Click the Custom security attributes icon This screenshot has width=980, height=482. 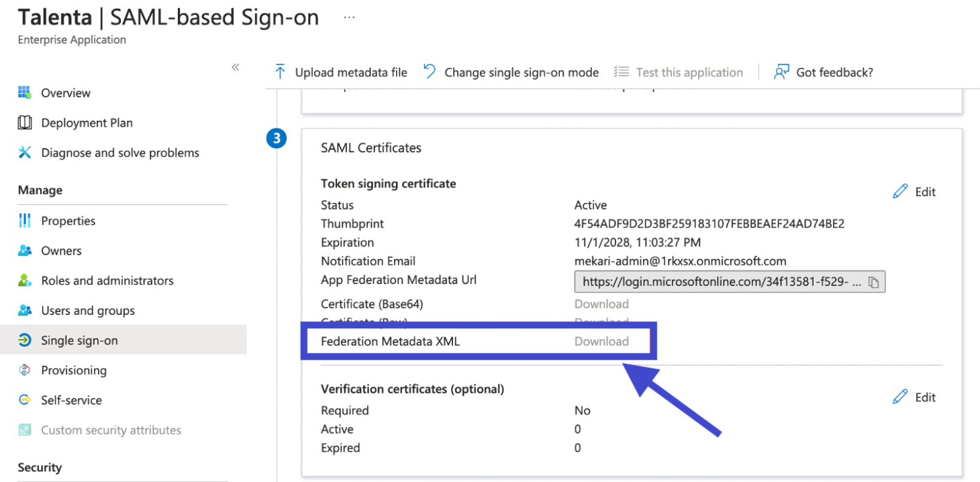click(x=25, y=430)
